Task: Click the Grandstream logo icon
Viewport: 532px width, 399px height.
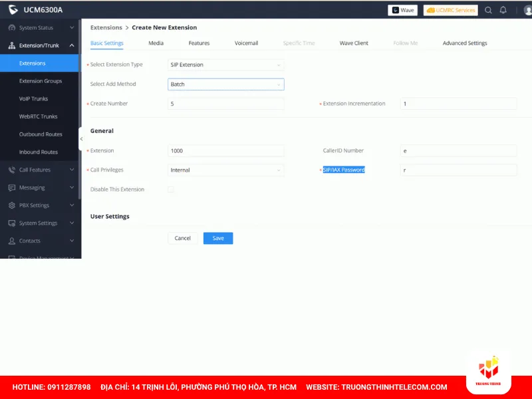Action: click(13, 10)
